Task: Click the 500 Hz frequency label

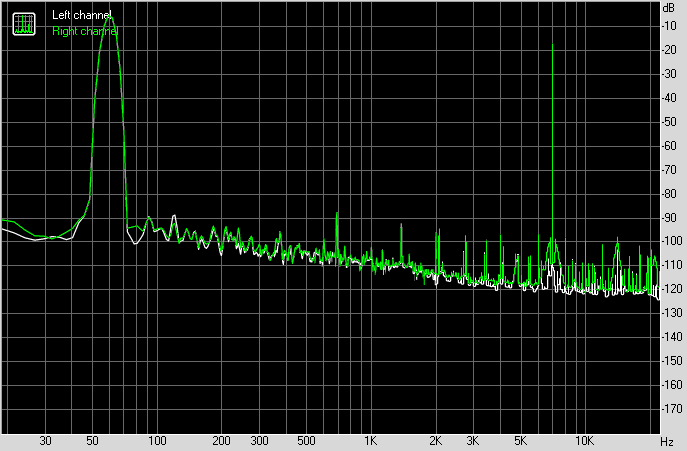Action: pyautogui.click(x=306, y=441)
